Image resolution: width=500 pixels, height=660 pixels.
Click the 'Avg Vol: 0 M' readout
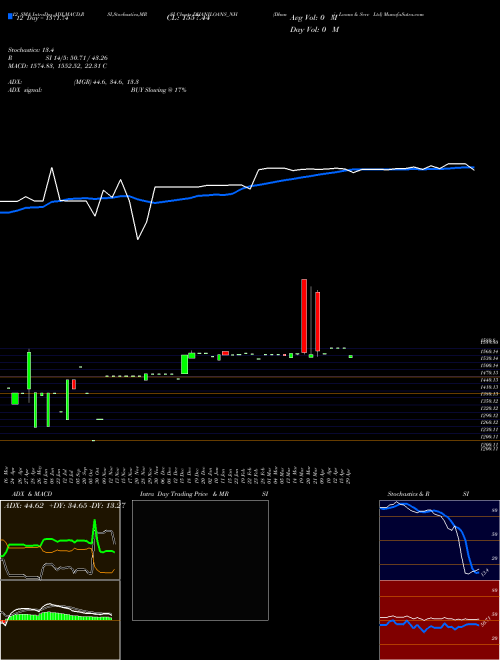pyautogui.click(x=314, y=18)
